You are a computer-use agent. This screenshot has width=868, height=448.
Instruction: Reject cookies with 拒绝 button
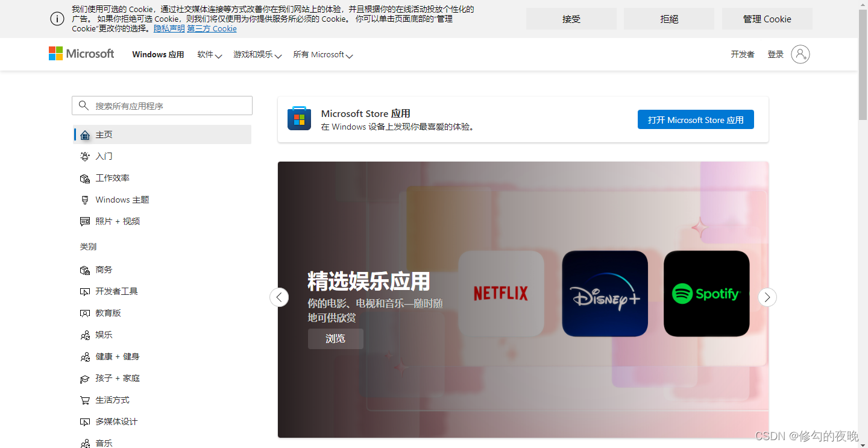tap(669, 19)
